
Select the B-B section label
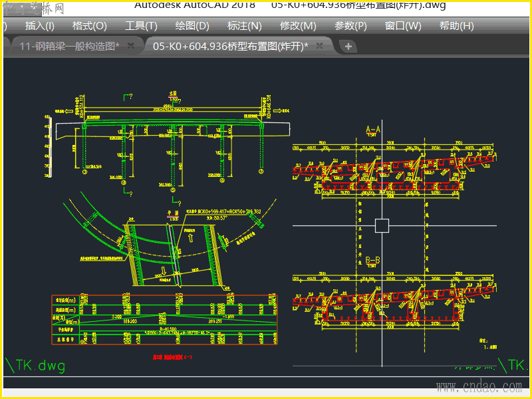coord(372,261)
